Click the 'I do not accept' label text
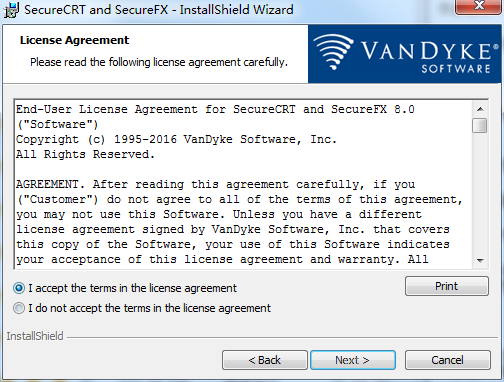This screenshot has height=382, width=504. tap(149, 308)
